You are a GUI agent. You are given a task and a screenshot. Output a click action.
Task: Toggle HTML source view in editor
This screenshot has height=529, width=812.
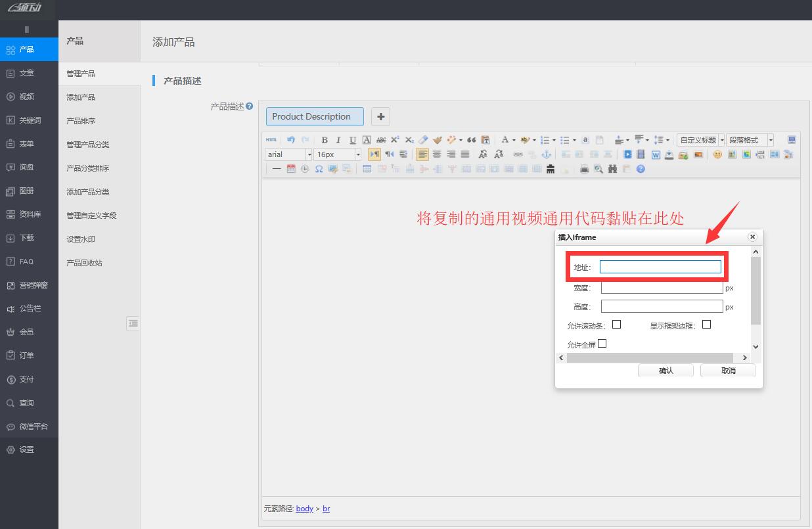(271, 140)
